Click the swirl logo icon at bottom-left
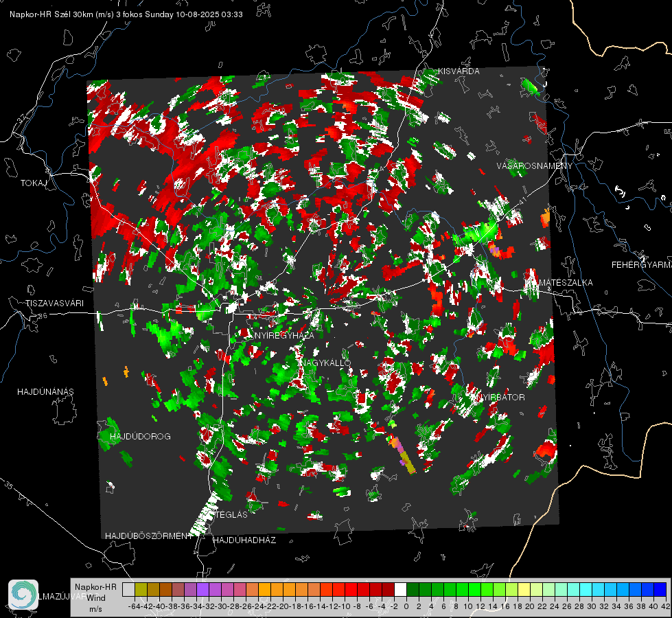This screenshot has width=672, height=618. [x=23, y=595]
